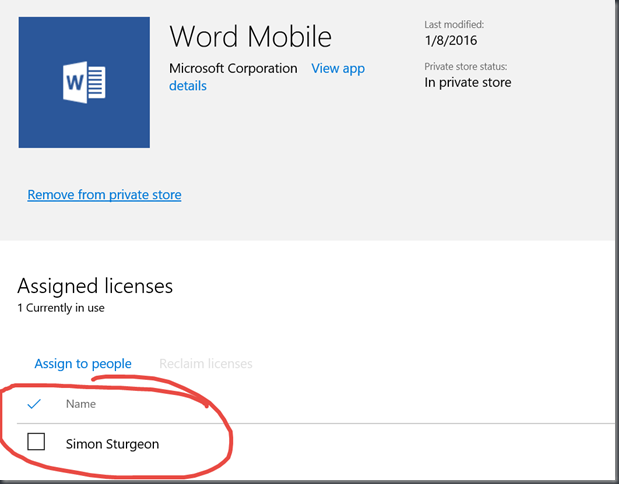Click the In private store status value
The image size is (619, 484).
point(468,83)
